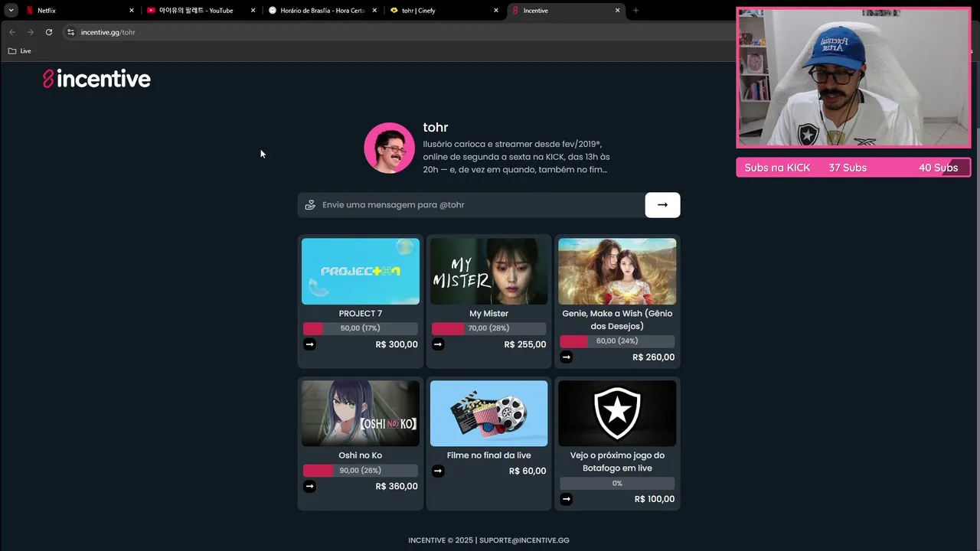
Task: Open the My Mister thumbnail
Action: coord(488,271)
